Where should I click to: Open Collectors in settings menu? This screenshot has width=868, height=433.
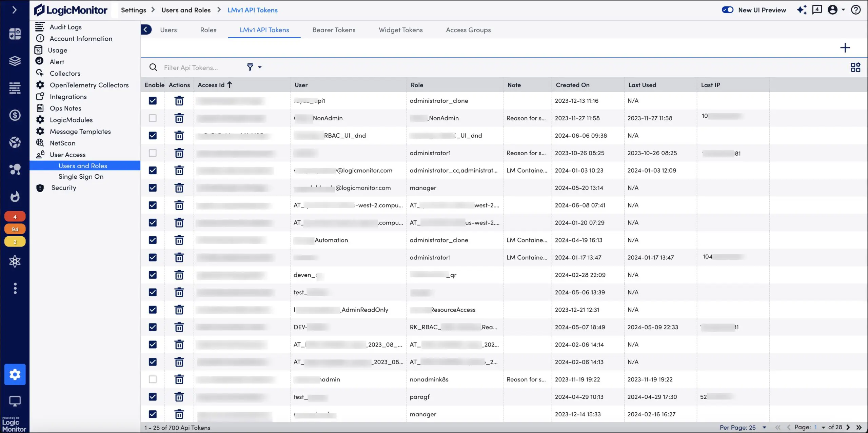(65, 74)
